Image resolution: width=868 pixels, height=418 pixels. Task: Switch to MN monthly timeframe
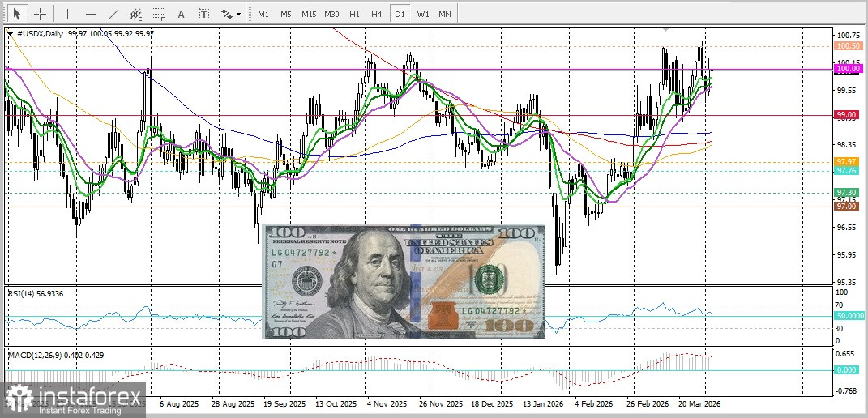click(x=444, y=14)
